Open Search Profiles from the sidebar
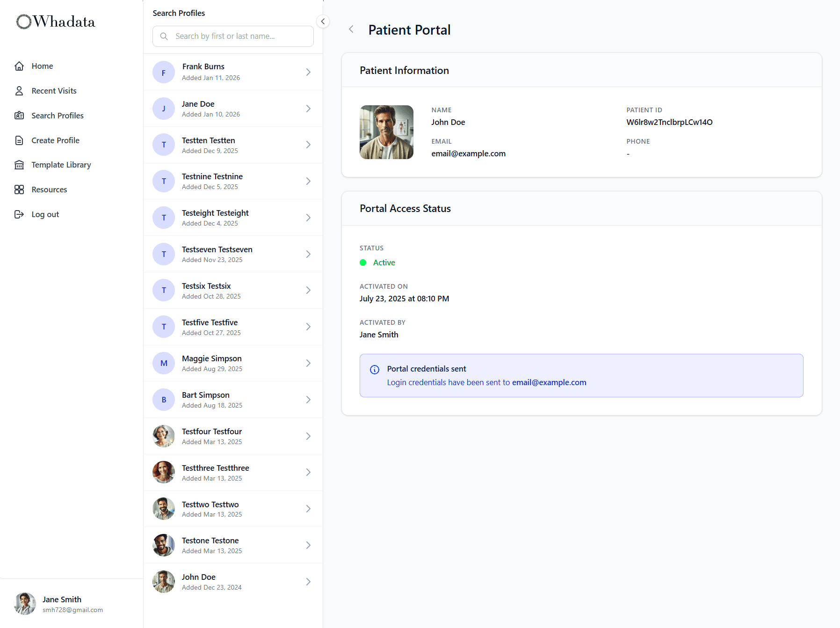The image size is (840, 628). coord(19,116)
